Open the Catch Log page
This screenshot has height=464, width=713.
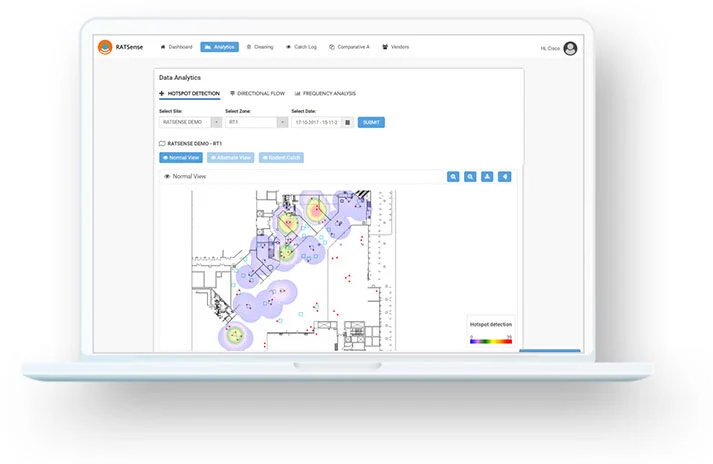pos(302,47)
